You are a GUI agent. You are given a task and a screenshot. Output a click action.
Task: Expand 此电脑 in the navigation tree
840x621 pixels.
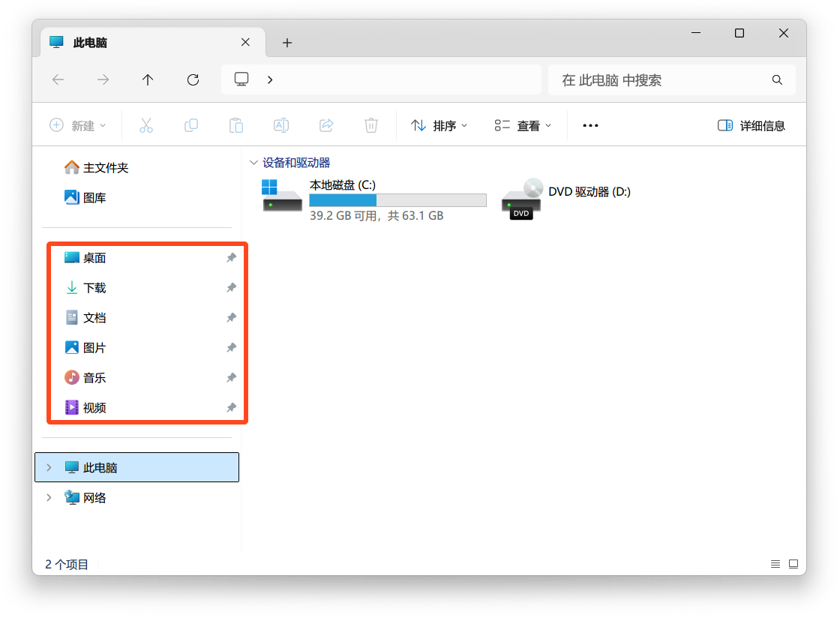pos(49,466)
